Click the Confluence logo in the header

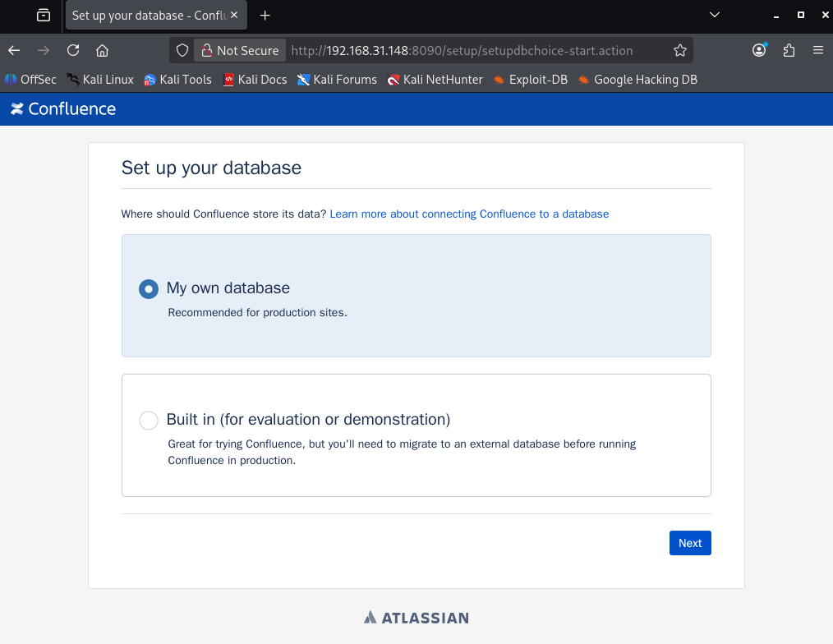click(62, 108)
